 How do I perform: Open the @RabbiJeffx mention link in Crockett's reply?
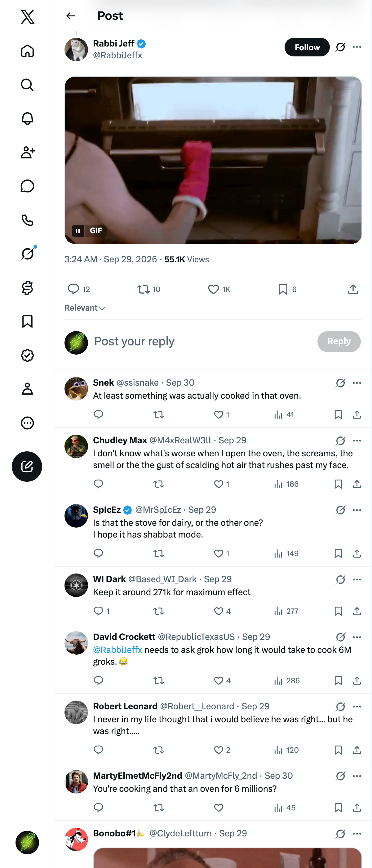coord(117,650)
